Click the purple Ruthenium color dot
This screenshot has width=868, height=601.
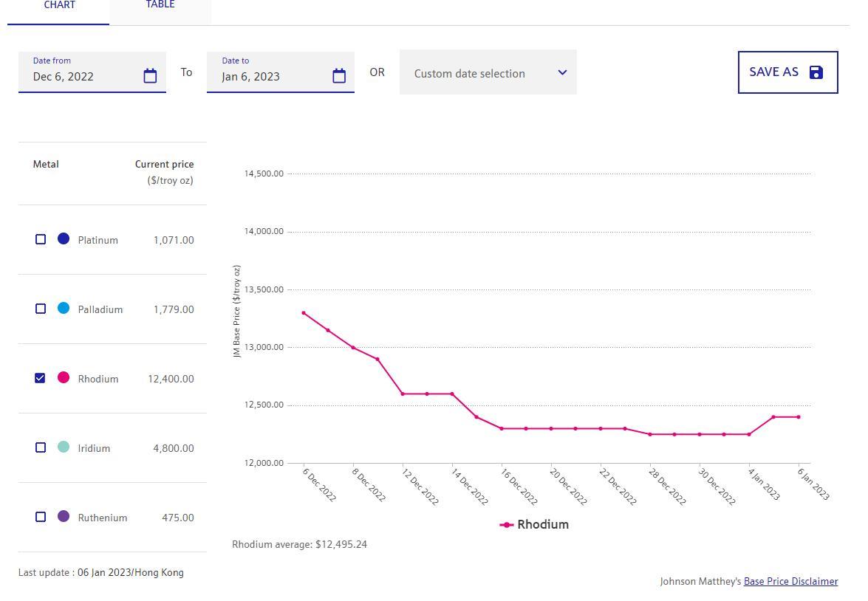click(x=64, y=517)
